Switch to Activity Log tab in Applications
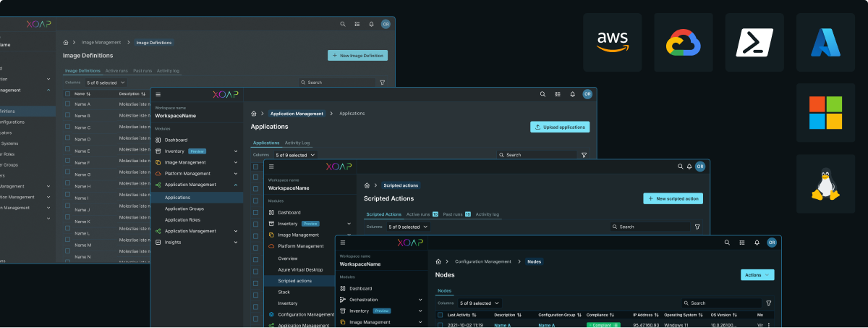This screenshot has height=328, width=868. tap(297, 143)
